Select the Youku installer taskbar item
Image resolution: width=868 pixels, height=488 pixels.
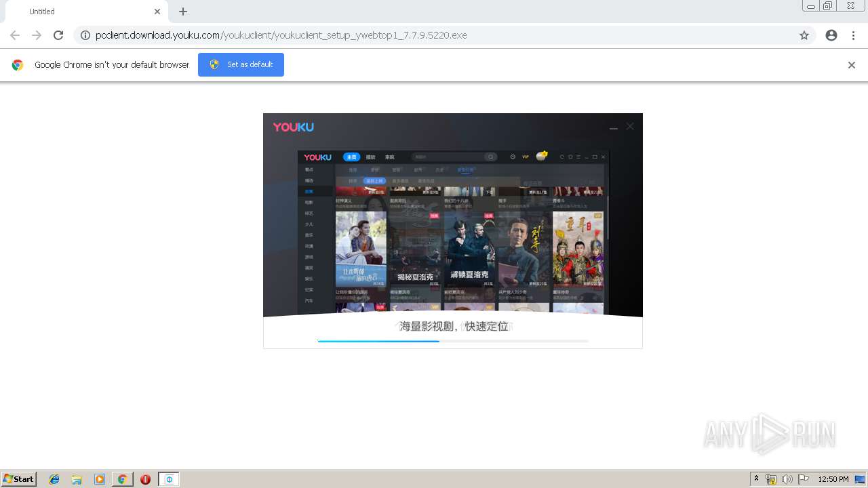point(169,479)
